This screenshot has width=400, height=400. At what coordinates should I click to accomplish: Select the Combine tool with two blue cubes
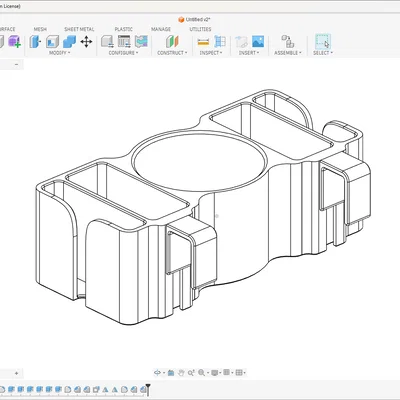[69, 42]
